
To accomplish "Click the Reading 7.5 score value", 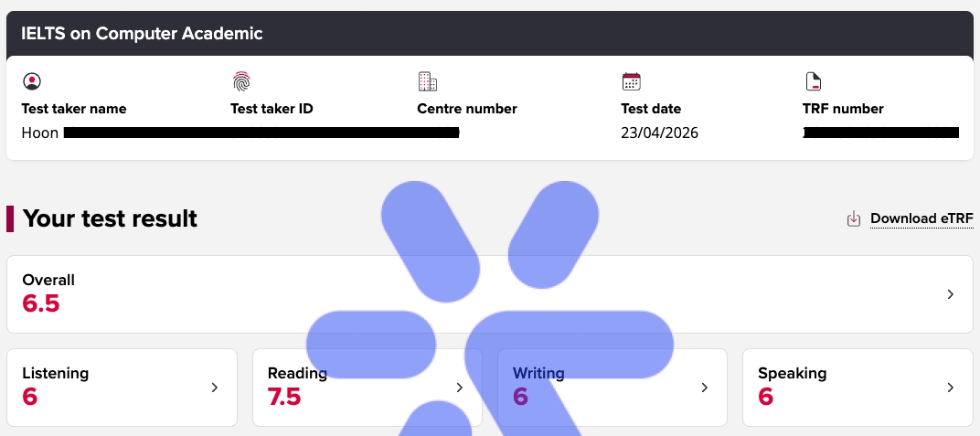I will (284, 398).
